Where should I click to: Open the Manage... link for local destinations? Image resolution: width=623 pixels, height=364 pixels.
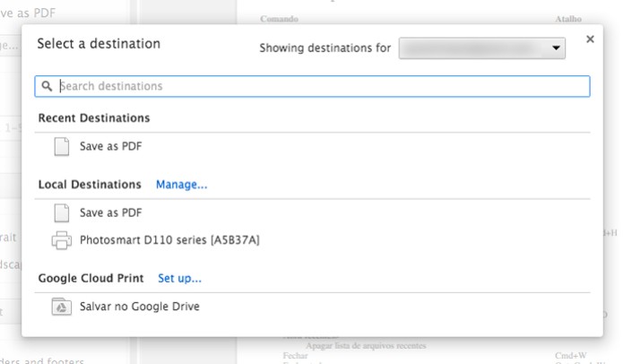pyautogui.click(x=181, y=185)
